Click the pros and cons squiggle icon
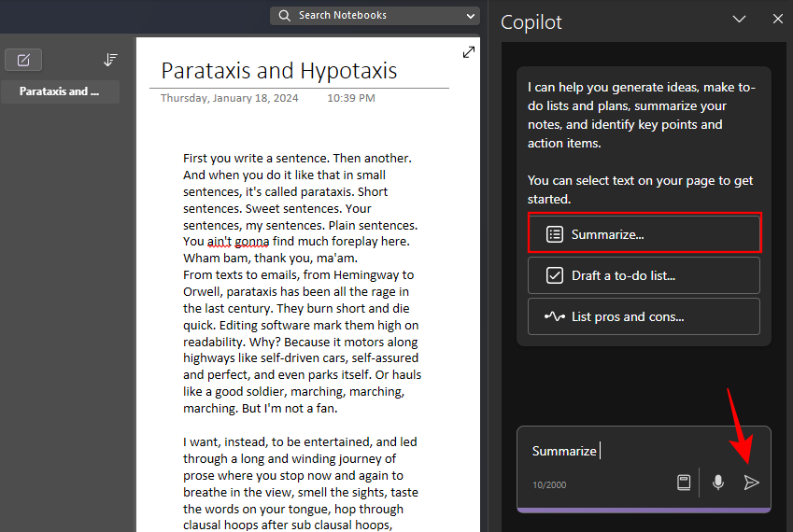Screen dimensions: 793x532 coord(555,316)
